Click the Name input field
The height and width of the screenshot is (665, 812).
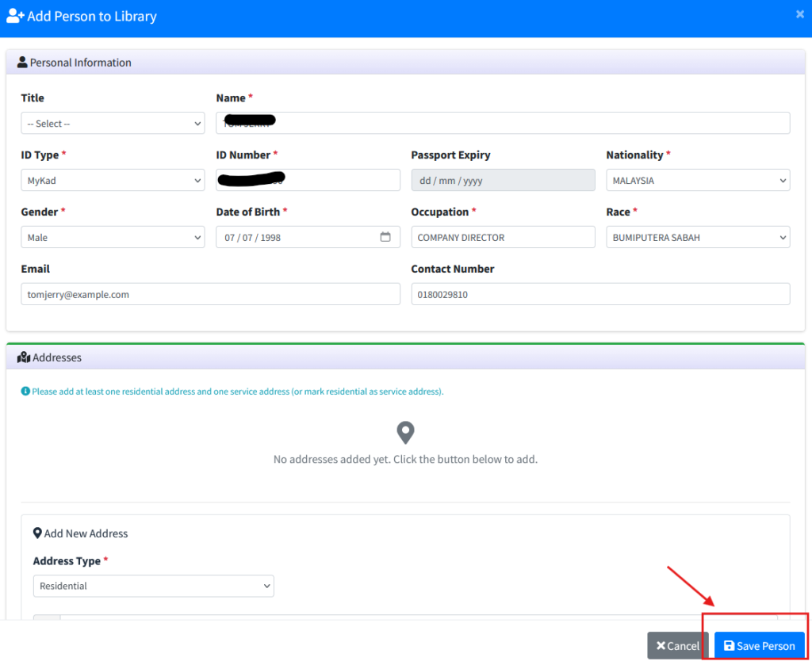(x=503, y=123)
